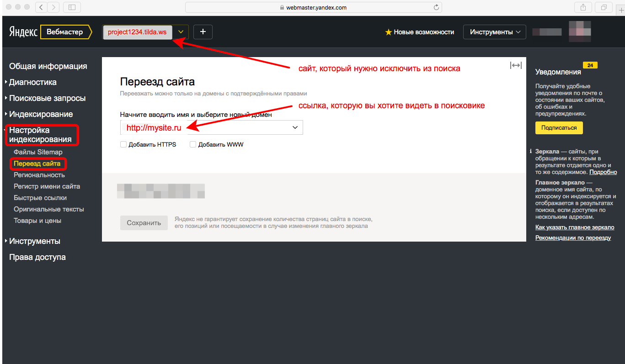This screenshot has width=625, height=364.
Task: Click the star Новые возможности link
Action: [x=420, y=32]
